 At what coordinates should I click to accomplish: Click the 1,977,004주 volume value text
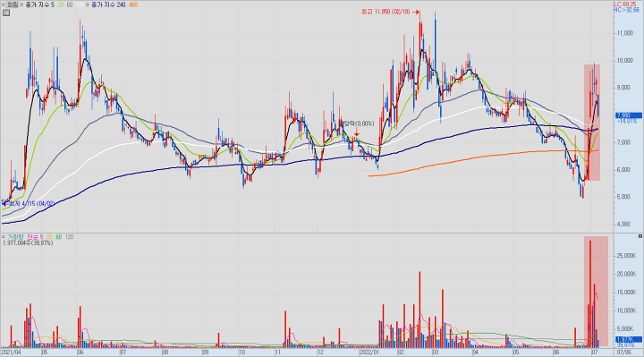click(28, 242)
